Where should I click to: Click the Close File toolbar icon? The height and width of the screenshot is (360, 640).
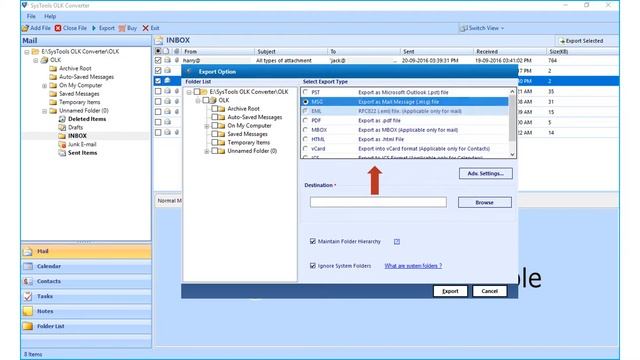tap(58, 28)
